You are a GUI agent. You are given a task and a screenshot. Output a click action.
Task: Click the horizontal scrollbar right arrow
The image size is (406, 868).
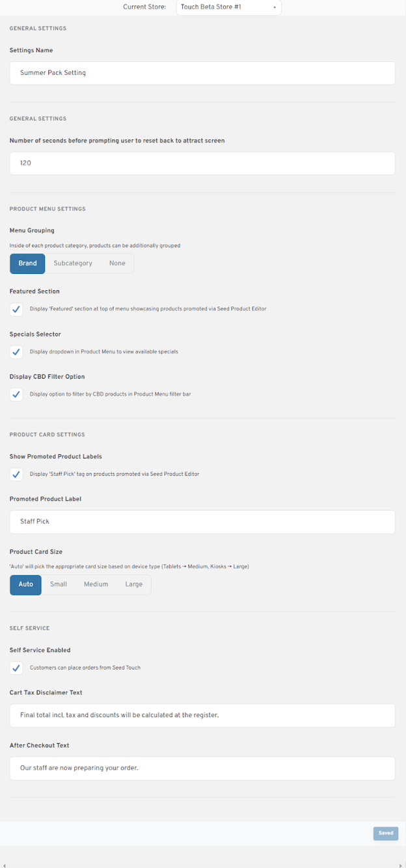(x=401, y=865)
